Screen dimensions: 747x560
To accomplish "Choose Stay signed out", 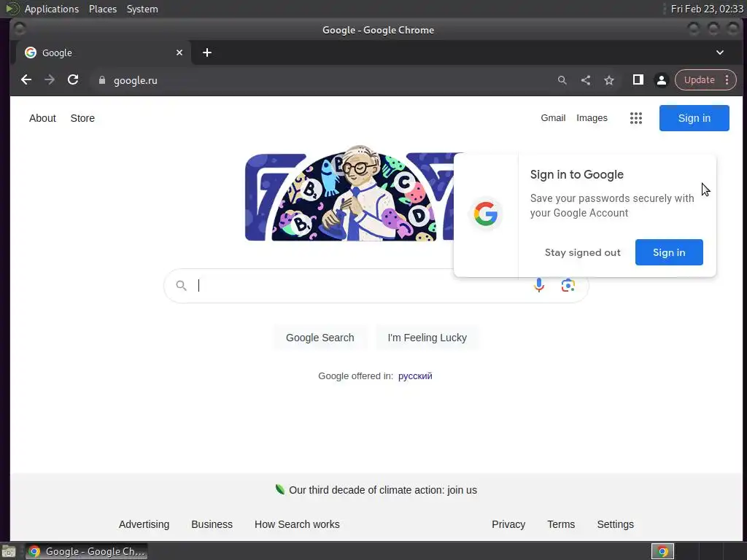I will [582, 252].
